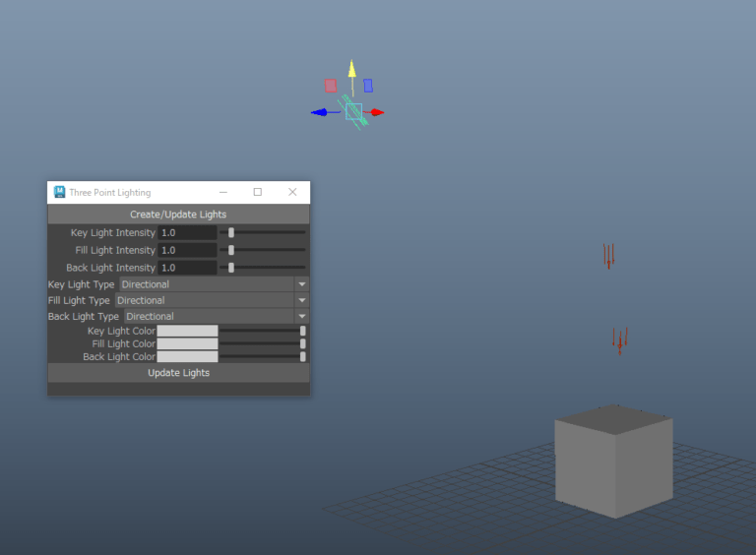756x555 pixels.
Task: Open the Key Light Color swatch
Action: (187, 332)
